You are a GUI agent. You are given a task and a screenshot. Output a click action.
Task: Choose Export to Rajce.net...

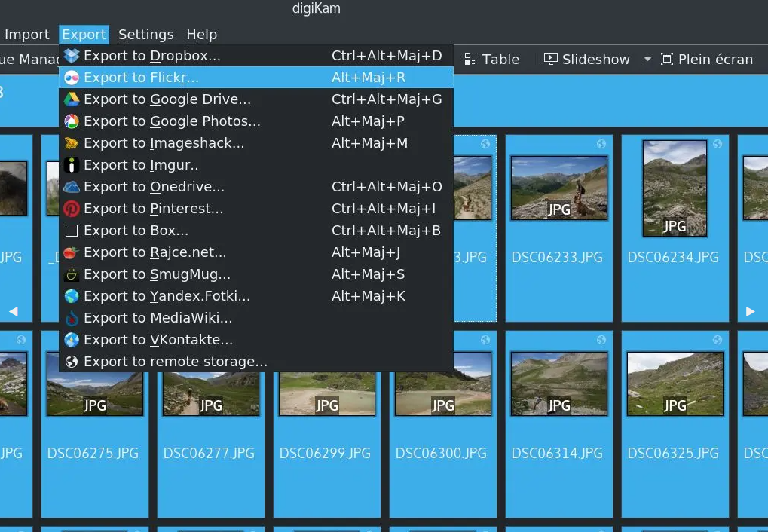tap(256, 252)
